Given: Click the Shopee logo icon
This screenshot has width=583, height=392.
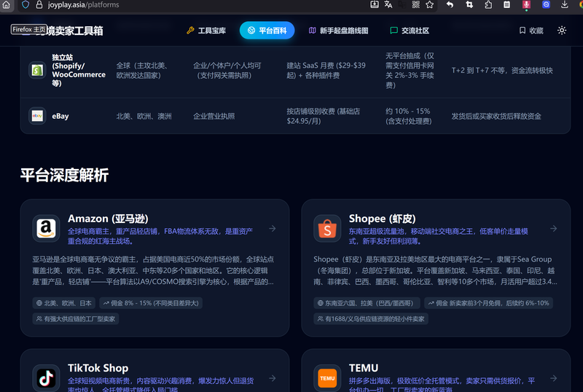Looking at the screenshot, I should 328,228.
